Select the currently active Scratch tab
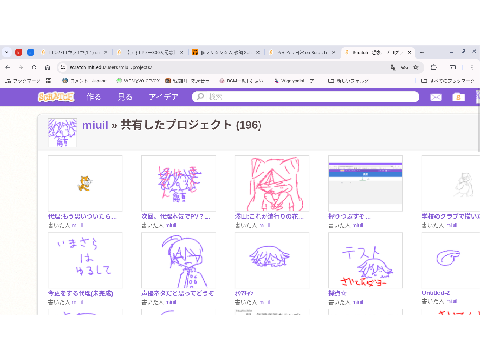 pos(378,52)
